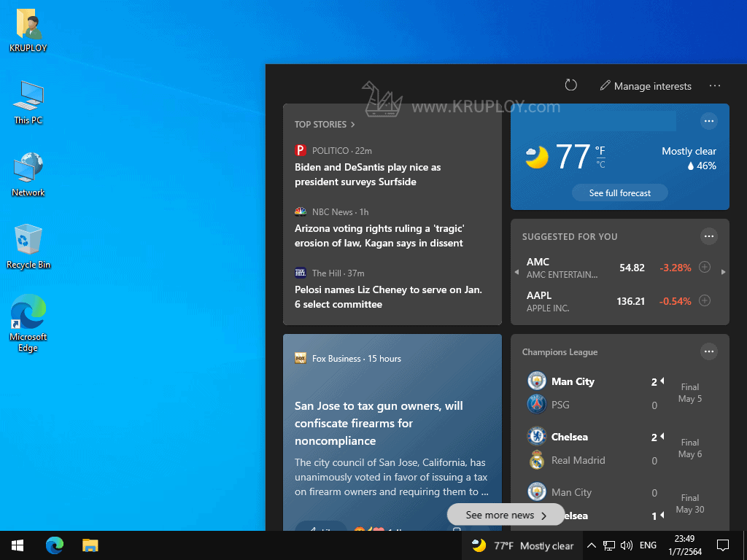The height and width of the screenshot is (560, 747).
Task: Switch the ENG input language
Action: (648, 545)
